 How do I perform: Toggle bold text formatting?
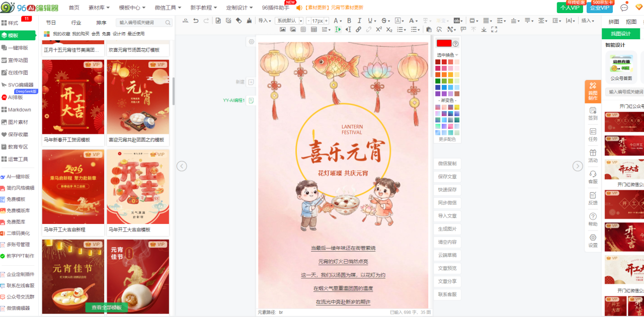point(348,21)
